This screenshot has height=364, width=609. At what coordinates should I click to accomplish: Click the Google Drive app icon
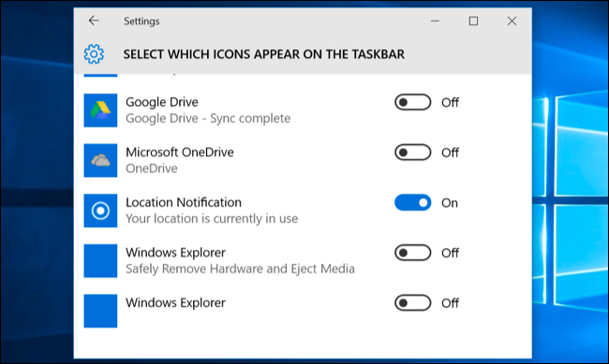(100, 110)
